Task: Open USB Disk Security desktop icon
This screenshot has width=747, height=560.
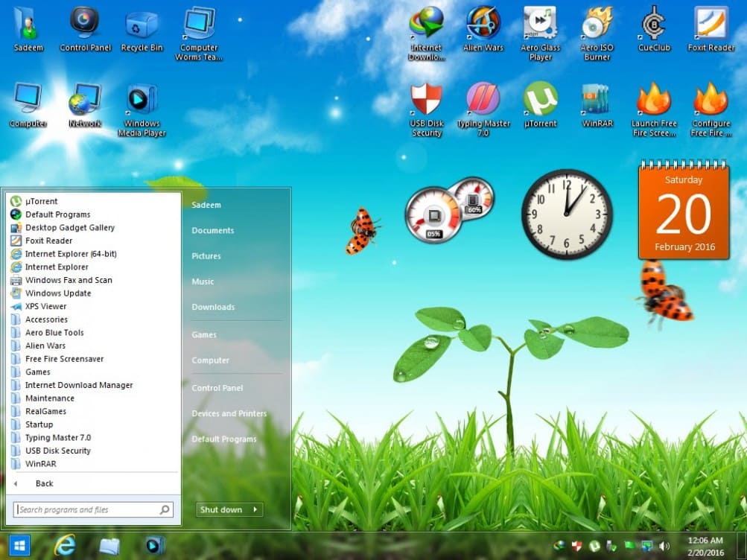Action: 426,104
